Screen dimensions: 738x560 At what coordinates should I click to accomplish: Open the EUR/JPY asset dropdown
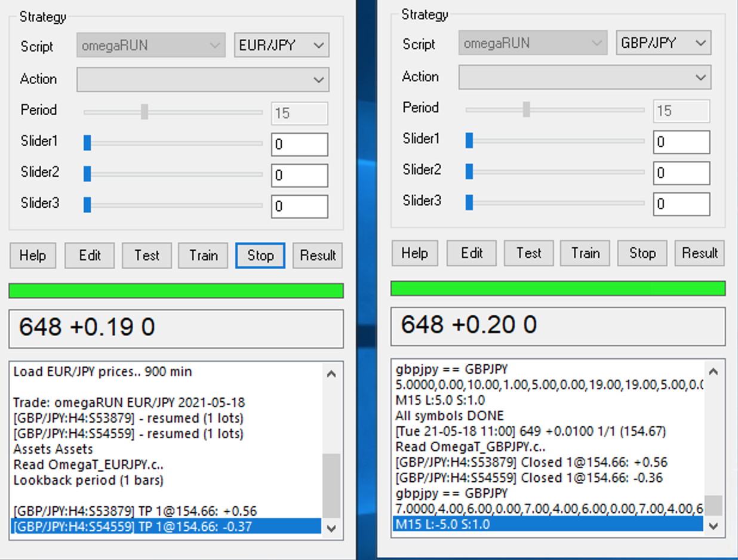[281, 45]
